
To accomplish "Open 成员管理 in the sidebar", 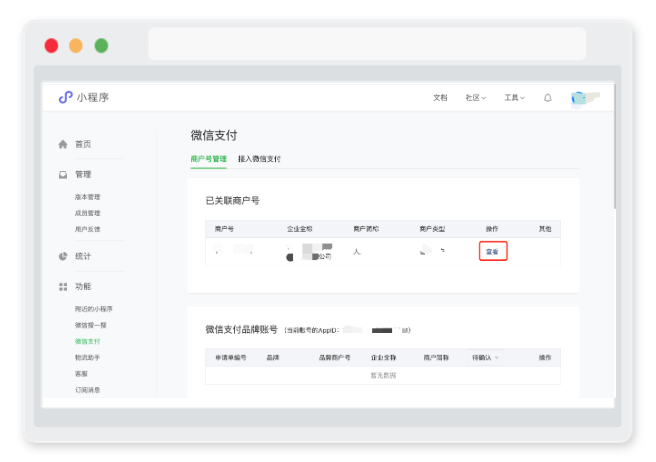I will coord(87,213).
